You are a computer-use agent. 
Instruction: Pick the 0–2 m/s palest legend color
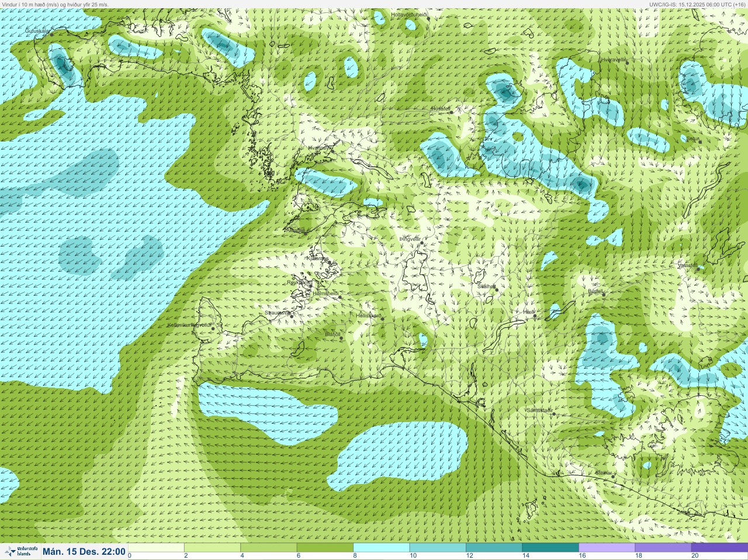(157, 548)
